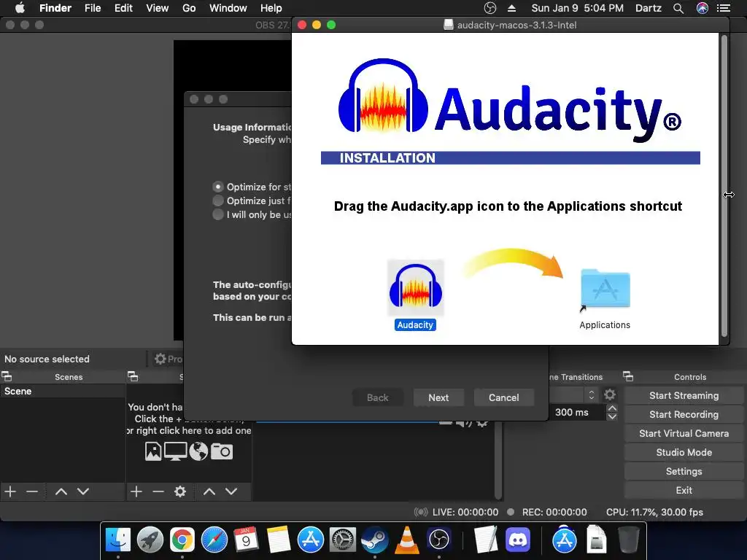This screenshot has width=747, height=560.
Task: Click the eject icon in the menu bar
Action: tap(512, 8)
